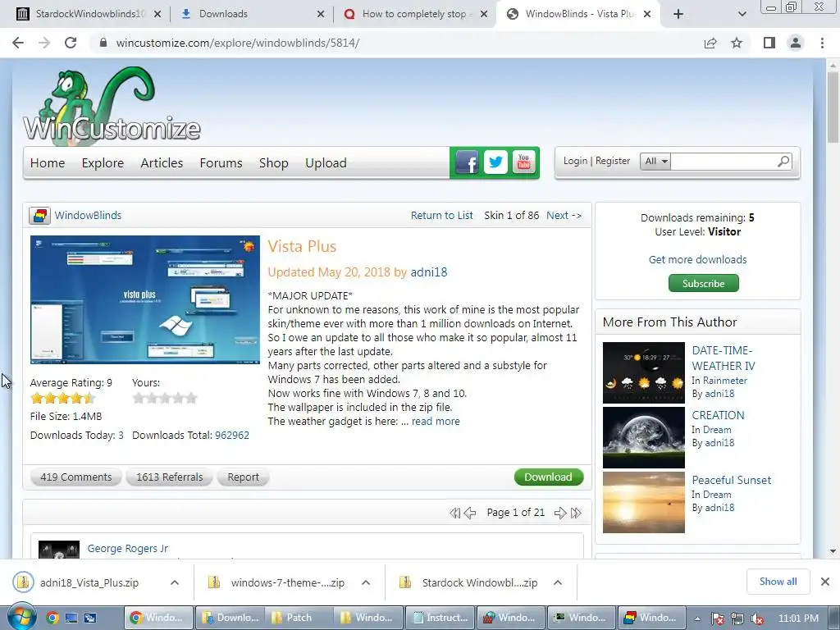840x630 pixels.
Task: Show hidden tray icons arrow
Action: click(x=697, y=619)
